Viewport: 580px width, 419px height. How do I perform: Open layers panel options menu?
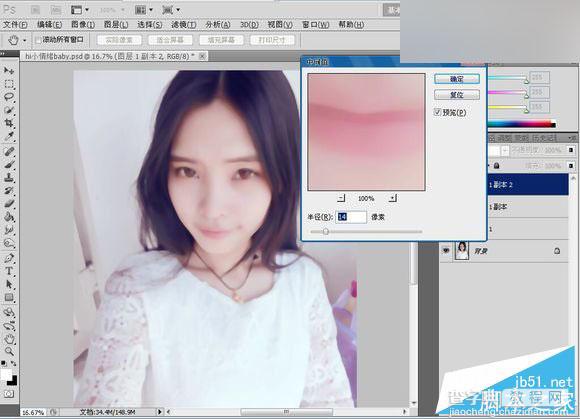click(572, 138)
